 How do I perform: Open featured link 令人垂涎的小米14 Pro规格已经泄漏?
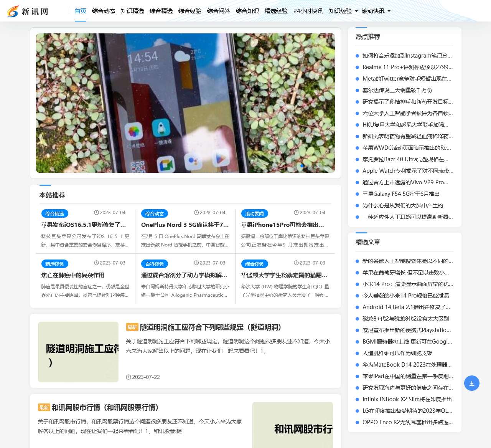point(406,296)
